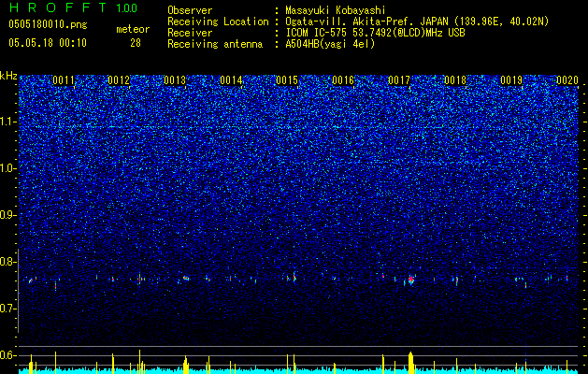The image size is (588, 374).
Task: Click time marker 0019
Action: (x=511, y=80)
